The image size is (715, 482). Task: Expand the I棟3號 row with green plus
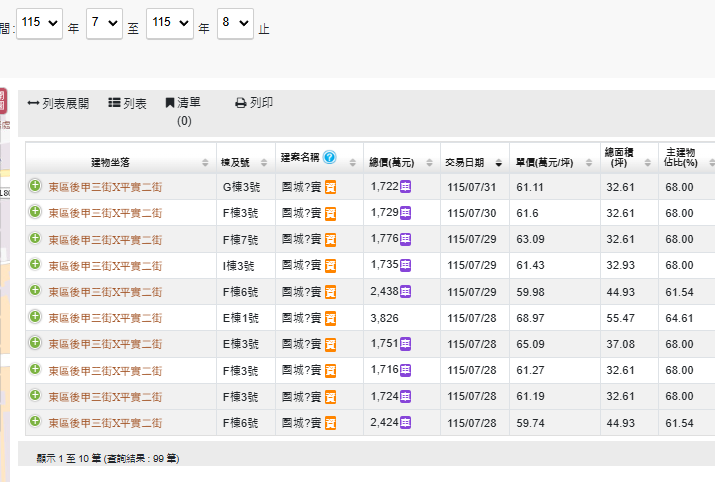click(35, 264)
